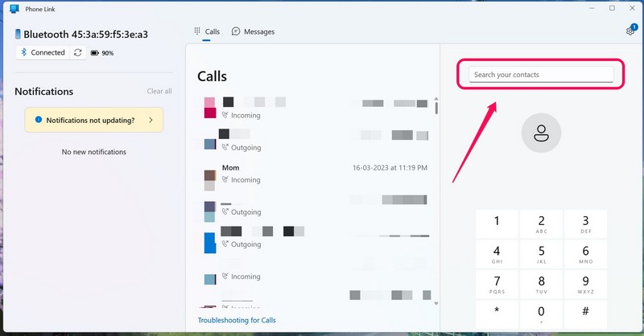Expand the Notifications not updating banner
The image size is (644, 336).
(151, 120)
